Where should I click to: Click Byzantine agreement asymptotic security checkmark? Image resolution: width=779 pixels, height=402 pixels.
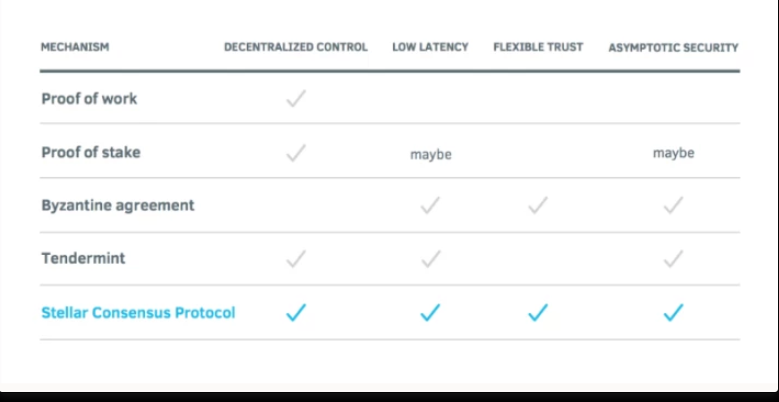[x=673, y=205]
